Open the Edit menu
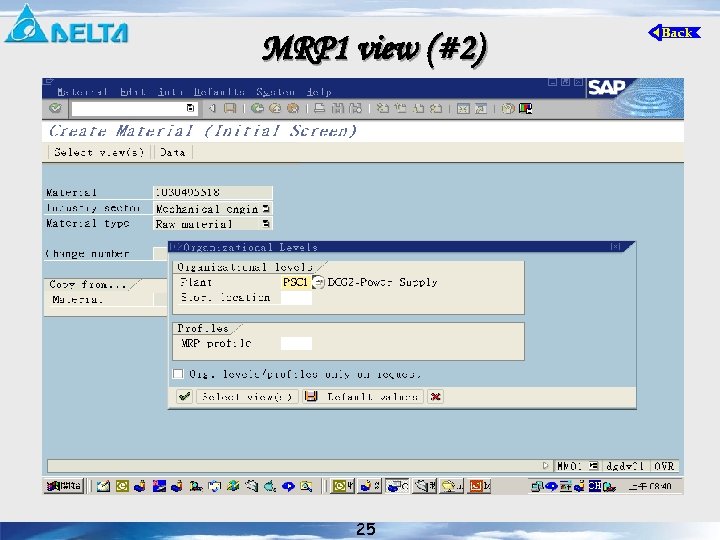Image resolution: width=720 pixels, height=540 pixels. click(x=132, y=92)
